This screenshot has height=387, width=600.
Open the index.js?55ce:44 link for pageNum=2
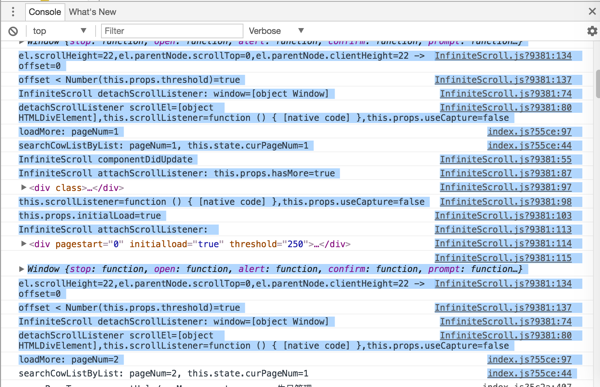point(529,373)
